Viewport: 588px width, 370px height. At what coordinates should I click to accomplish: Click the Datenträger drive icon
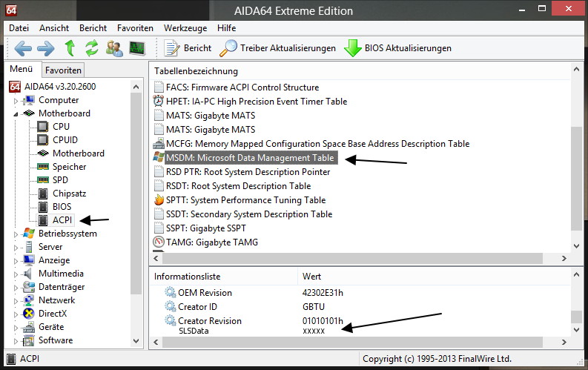[28, 287]
